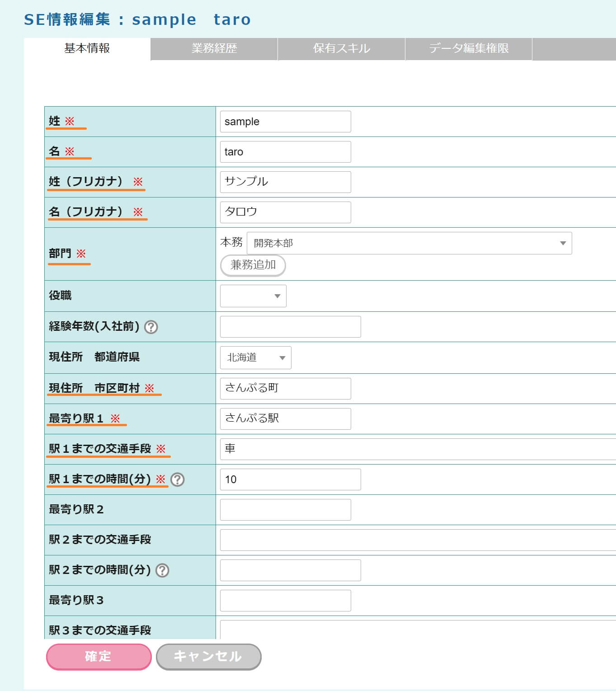Click help icon beside 駅1までの時間(分)
616x691 pixels.
pyautogui.click(x=178, y=479)
